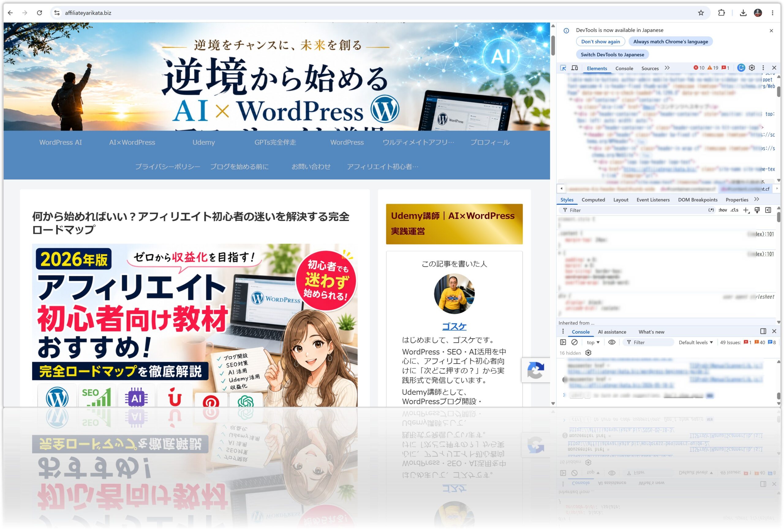Switch to the Elements panel tab
The height and width of the screenshot is (532, 784).
click(597, 68)
